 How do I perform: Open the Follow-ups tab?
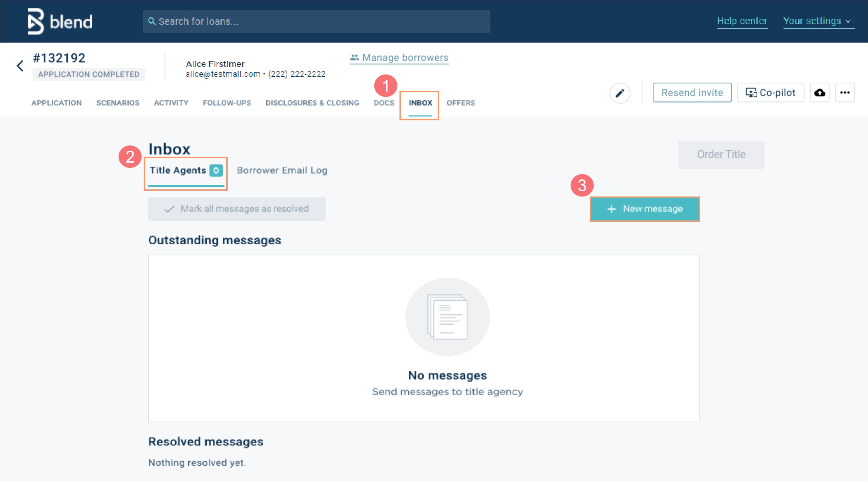pos(227,103)
